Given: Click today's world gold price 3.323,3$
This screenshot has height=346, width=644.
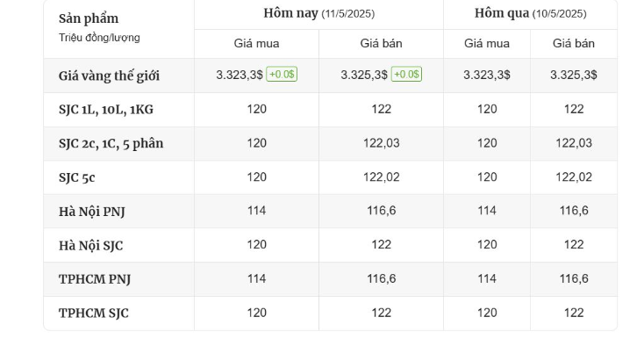Looking at the screenshot, I should pos(240,75).
